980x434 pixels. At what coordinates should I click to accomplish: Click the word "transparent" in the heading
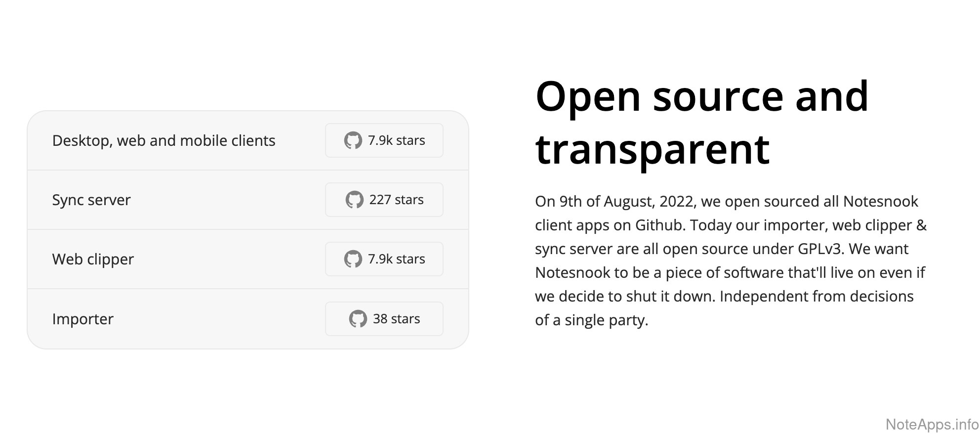click(x=652, y=149)
